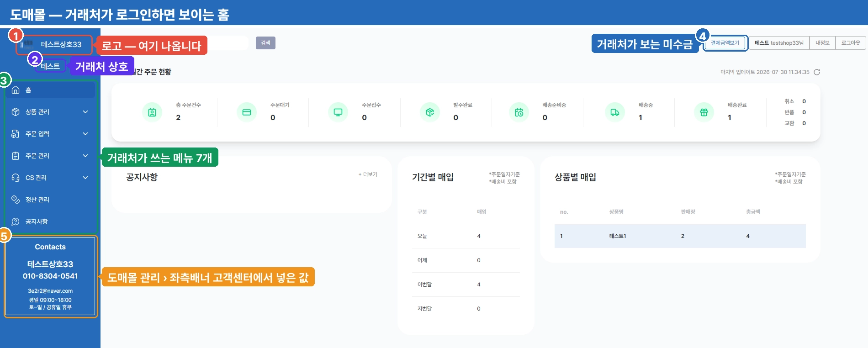Open the 공지사항 sidebar menu
868x348 pixels.
pos(50,221)
